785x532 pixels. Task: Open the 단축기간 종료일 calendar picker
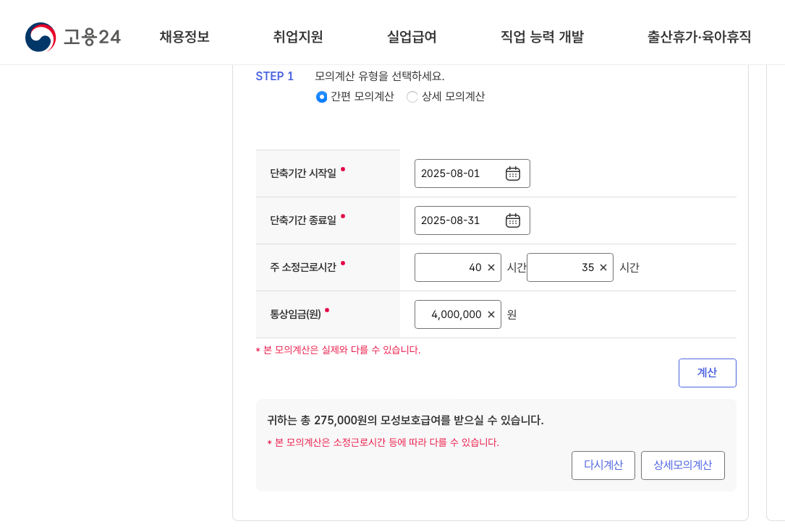pyautogui.click(x=513, y=220)
